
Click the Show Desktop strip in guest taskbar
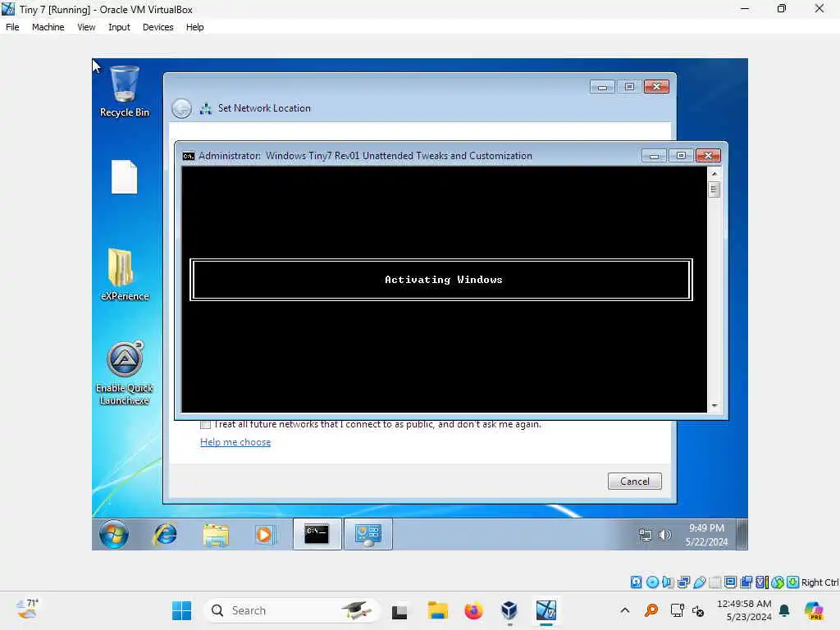tap(742, 534)
